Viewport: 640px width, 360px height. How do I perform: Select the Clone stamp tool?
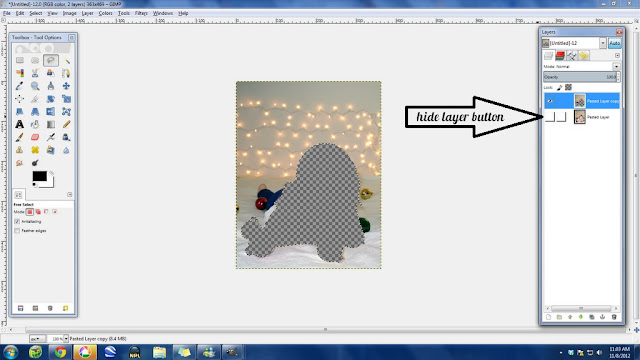click(20, 150)
